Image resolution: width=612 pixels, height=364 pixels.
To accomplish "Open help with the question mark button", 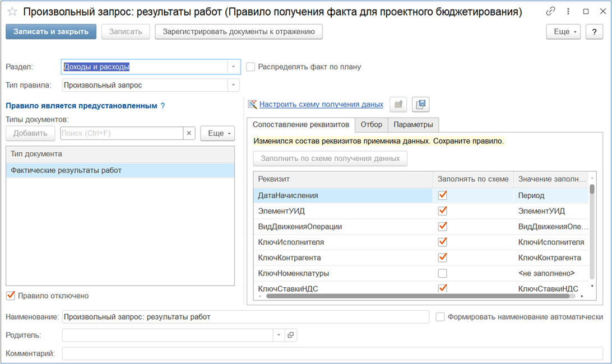I will (x=594, y=32).
